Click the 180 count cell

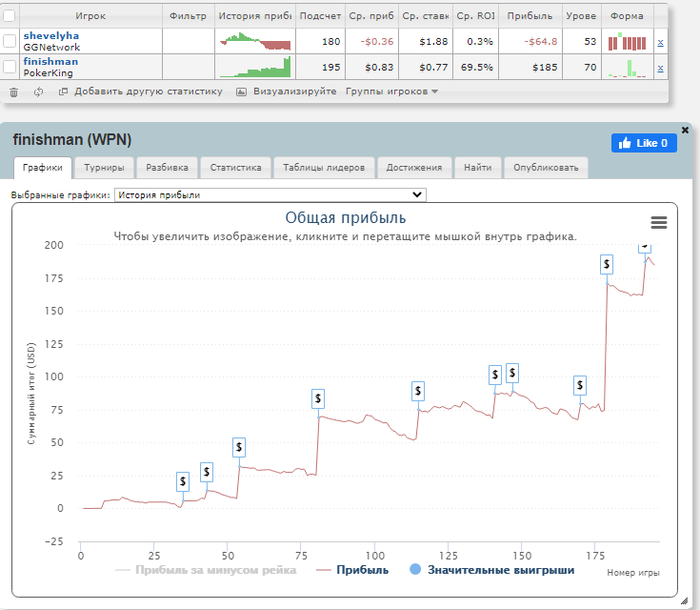(321, 42)
